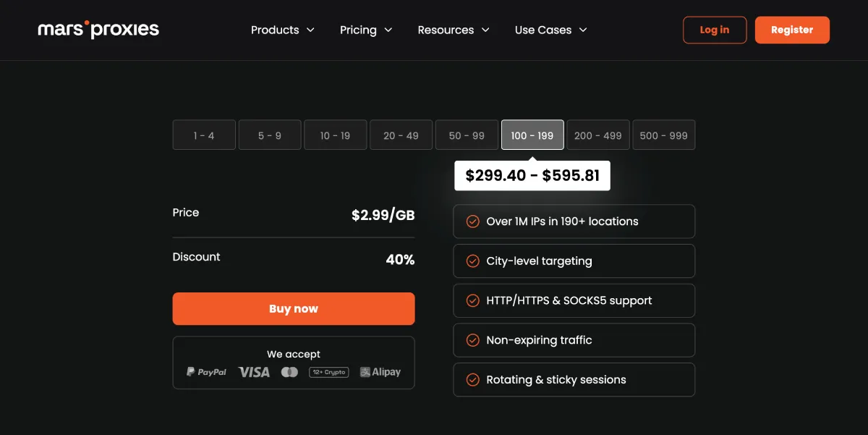This screenshot has height=435, width=868.
Task: Click checkmark icon beside Over 1M IPs
Action: point(473,221)
